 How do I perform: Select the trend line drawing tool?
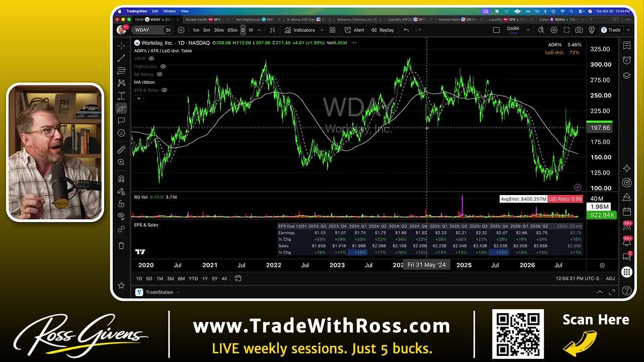coord(121,58)
